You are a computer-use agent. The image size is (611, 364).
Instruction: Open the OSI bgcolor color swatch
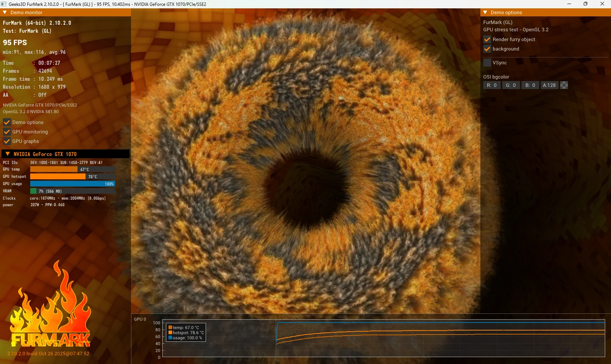click(x=564, y=85)
